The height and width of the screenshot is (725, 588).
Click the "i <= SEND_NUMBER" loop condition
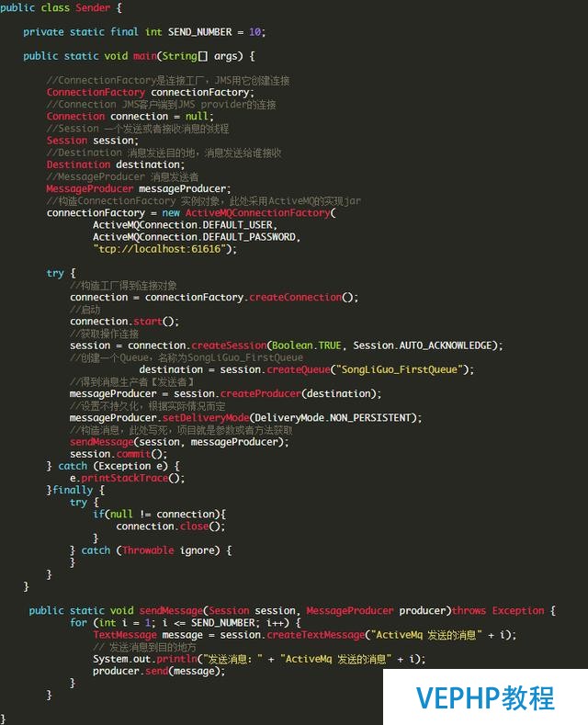[x=208, y=623]
